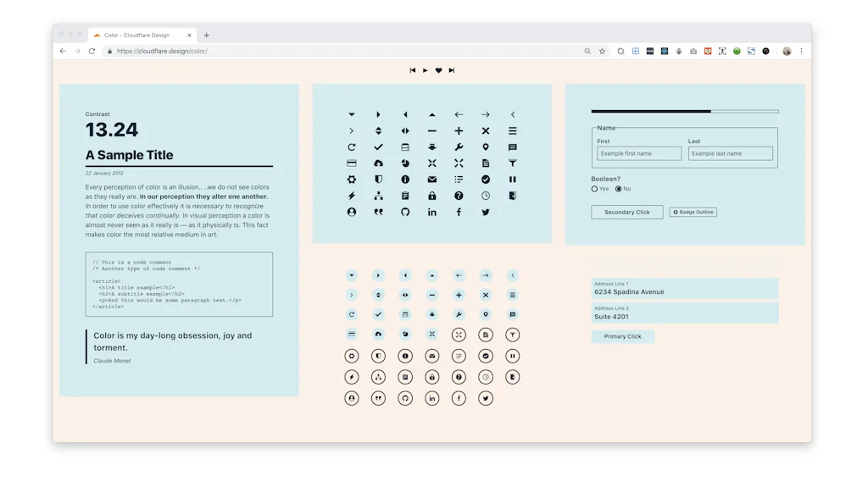
Task: Click the A Sample Title heading
Action: [x=129, y=155]
